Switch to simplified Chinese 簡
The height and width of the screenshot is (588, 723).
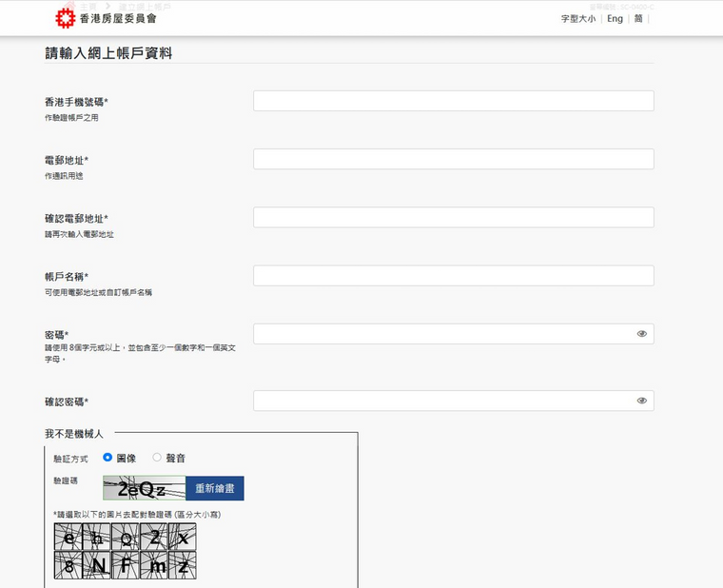[638, 19]
